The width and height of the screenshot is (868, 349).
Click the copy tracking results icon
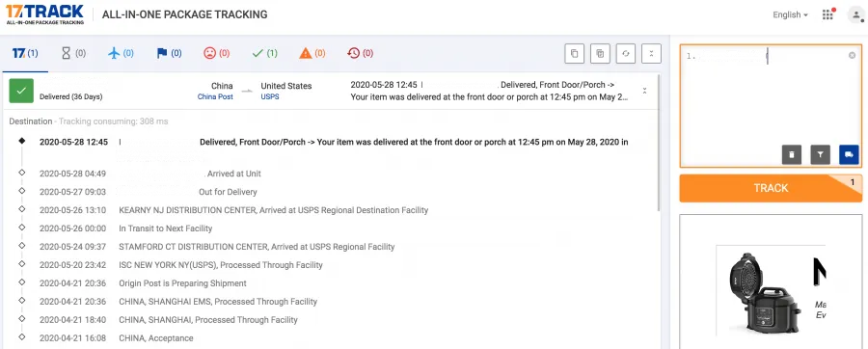(x=575, y=54)
